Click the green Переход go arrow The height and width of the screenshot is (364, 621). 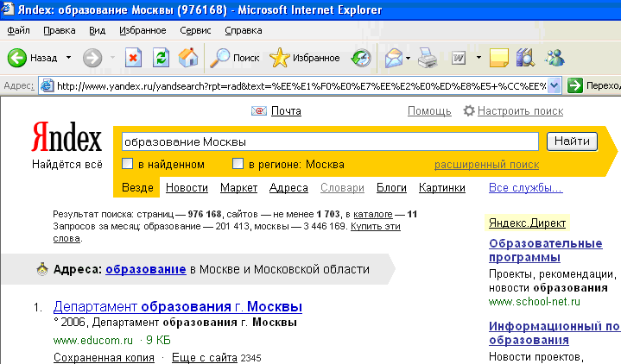[575, 85]
